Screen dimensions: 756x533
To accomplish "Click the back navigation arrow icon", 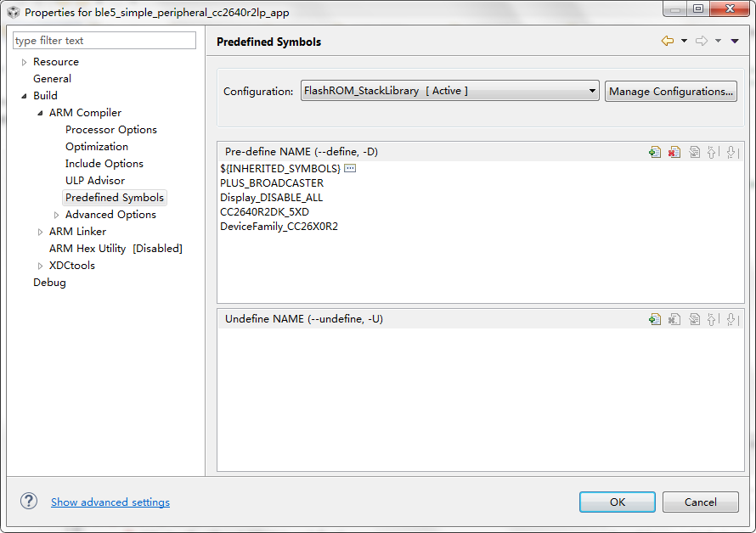I will (668, 41).
